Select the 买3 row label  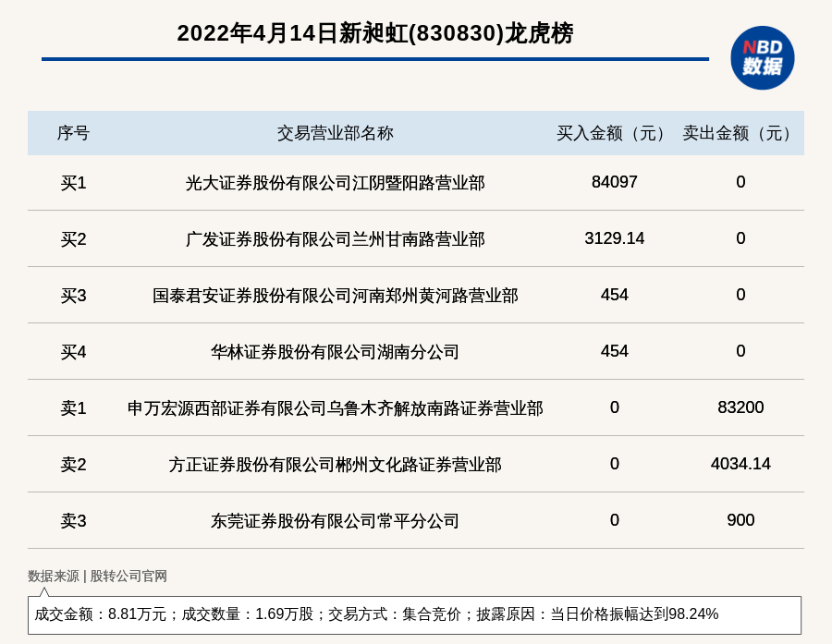[x=73, y=296]
